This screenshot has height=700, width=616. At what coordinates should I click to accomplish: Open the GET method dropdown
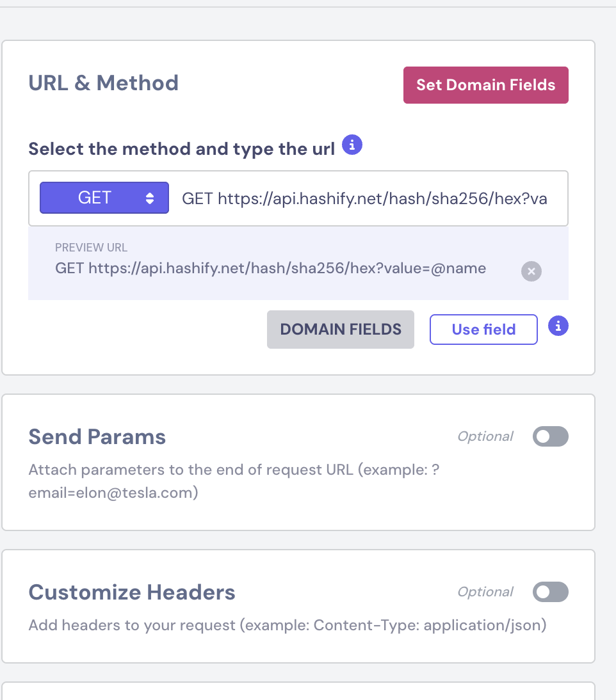(104, 198)
